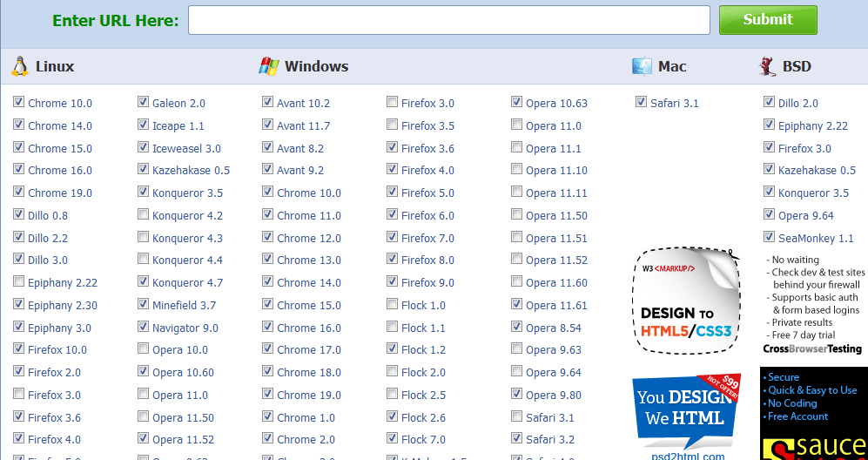868x460 pixels.
Task: Tick the Opera 11.0 checkbox under Windows
Action: (517, 125)
